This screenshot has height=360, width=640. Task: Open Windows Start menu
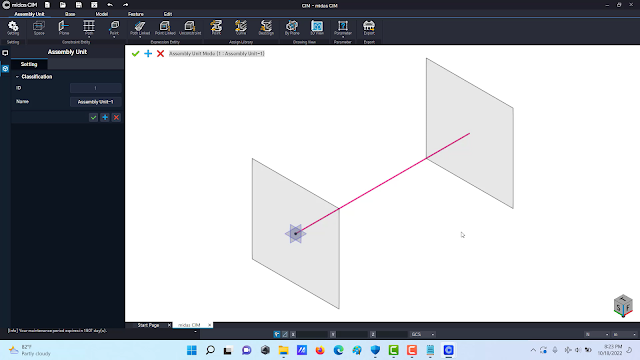point(191,350)
